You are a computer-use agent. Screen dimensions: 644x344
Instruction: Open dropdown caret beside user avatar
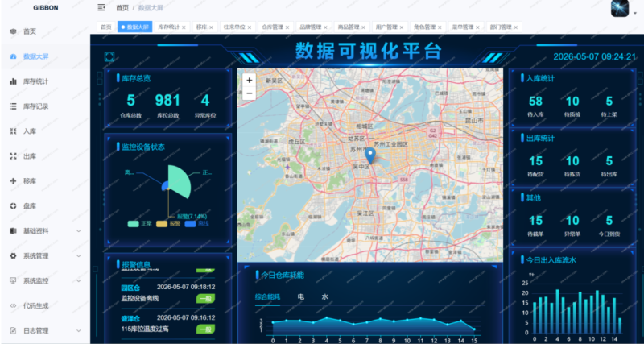(635, 14)
